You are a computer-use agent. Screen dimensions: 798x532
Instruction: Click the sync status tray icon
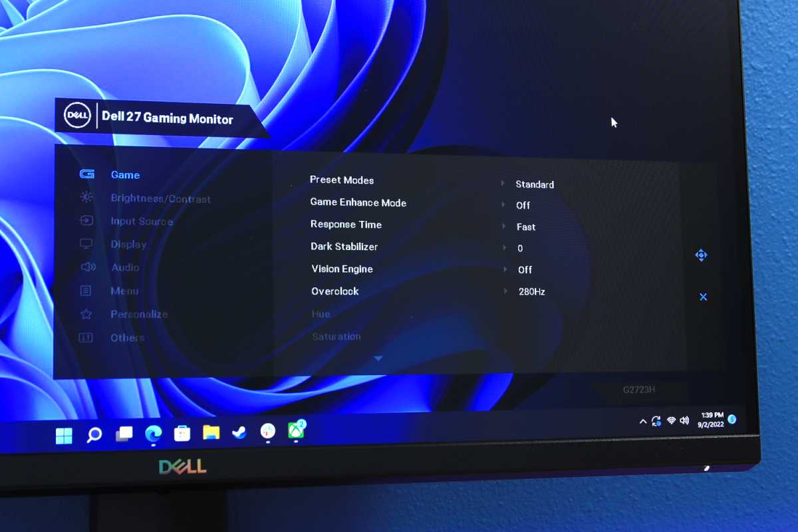[x=656, y=421]
